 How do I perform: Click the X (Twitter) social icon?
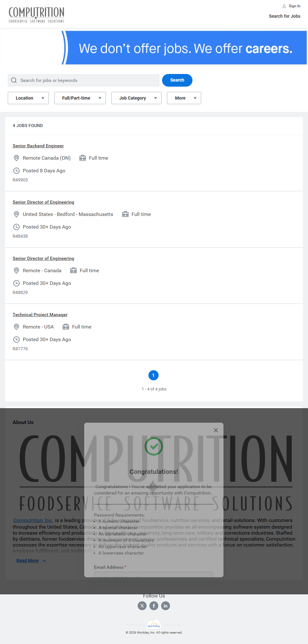(x=142, y=606)
